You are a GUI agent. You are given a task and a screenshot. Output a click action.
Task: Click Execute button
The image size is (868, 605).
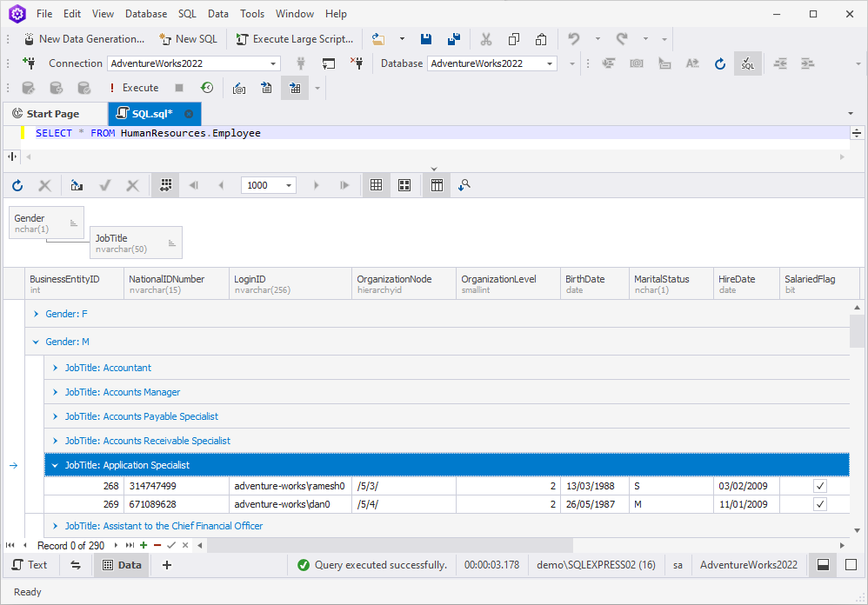(x=133, y=88)
